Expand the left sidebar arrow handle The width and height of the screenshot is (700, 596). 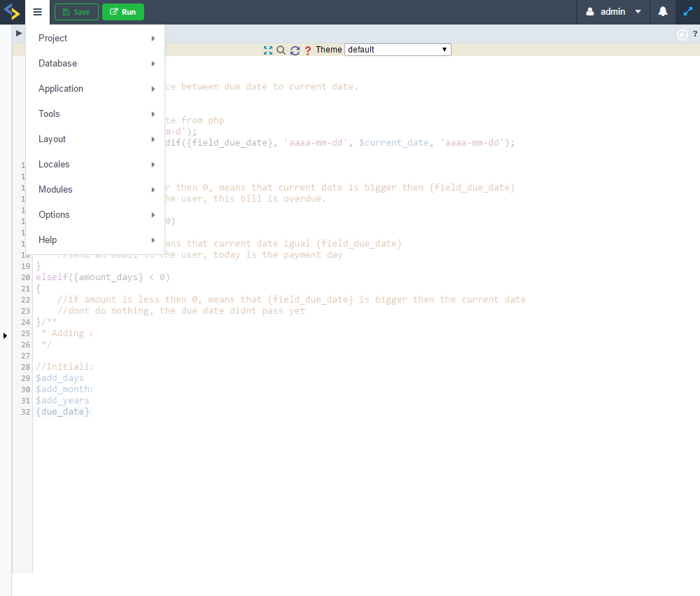5,335
